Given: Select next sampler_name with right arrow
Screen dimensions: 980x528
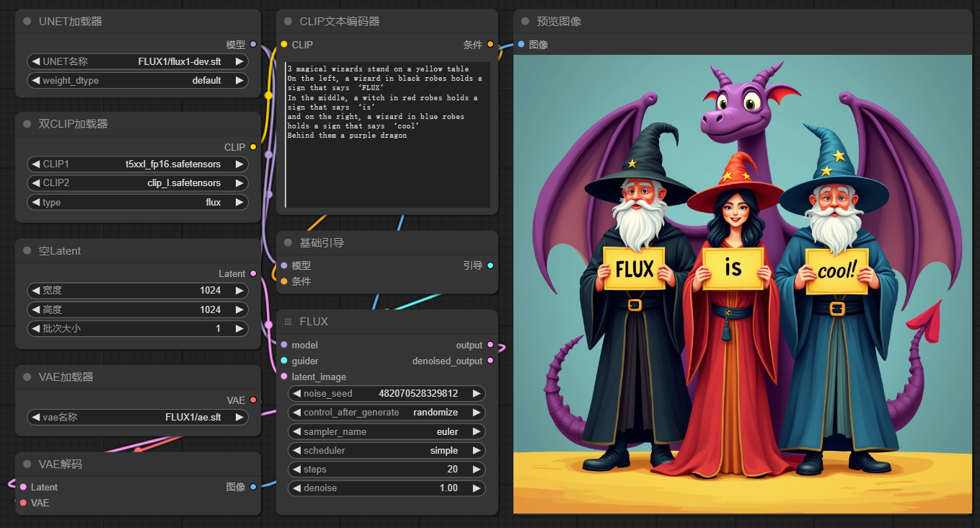Looking at the screenshot, I should [x=476, y=431].
